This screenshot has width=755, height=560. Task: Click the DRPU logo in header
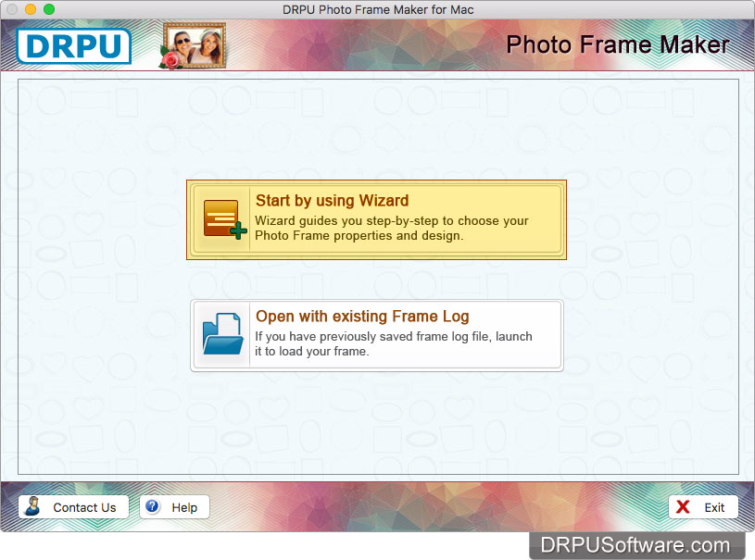74,45
